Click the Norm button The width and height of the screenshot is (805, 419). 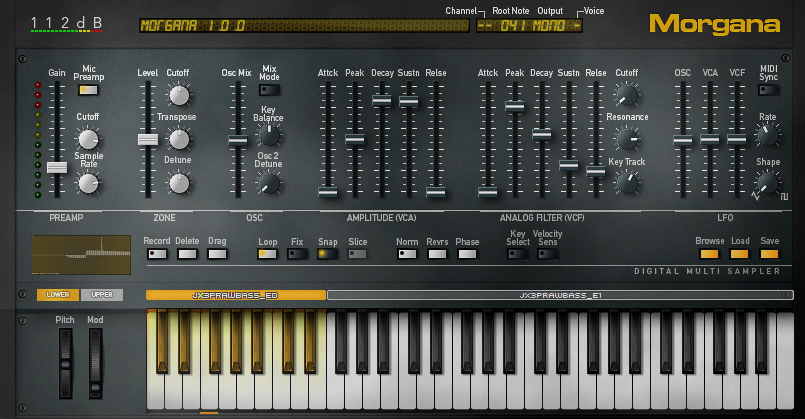(x=407, y=254)
